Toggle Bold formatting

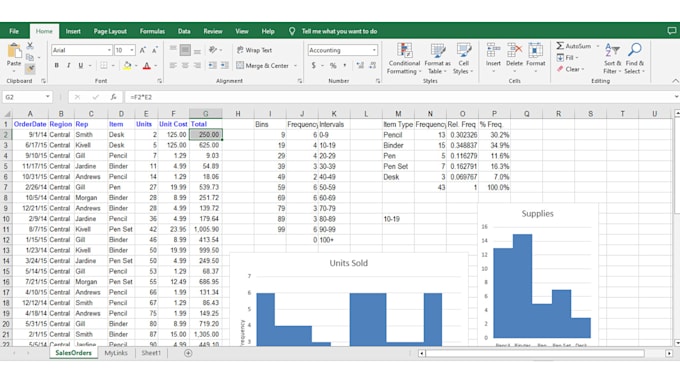point(56,65)
